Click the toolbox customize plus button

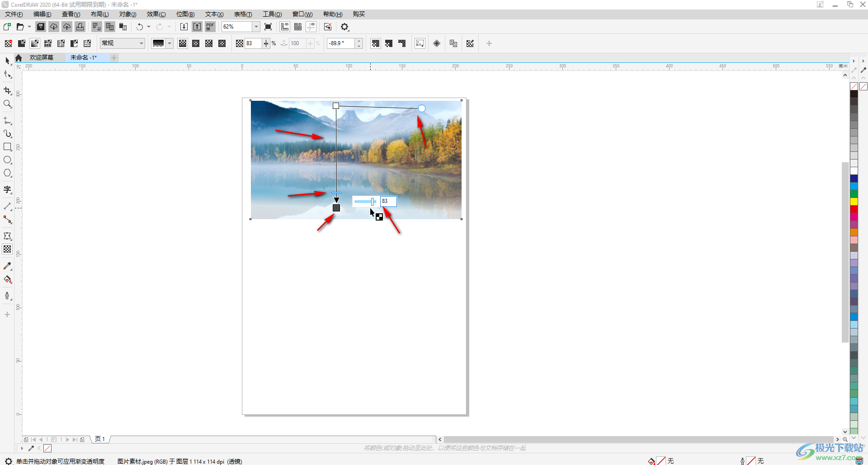pyautogui.click(x=7, y=315)
